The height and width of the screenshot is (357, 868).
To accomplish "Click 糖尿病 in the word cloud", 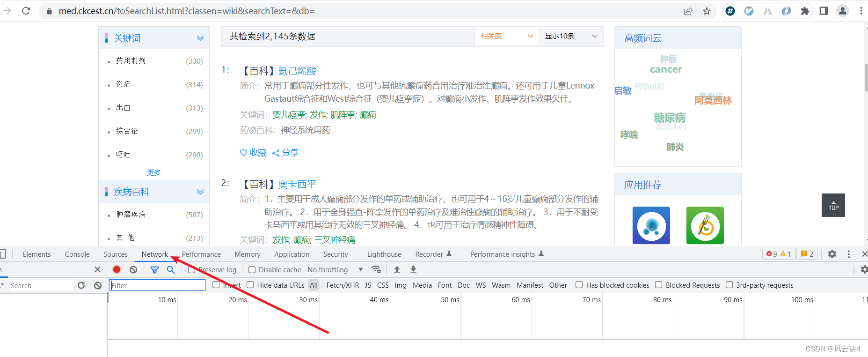I will (670, 118).
